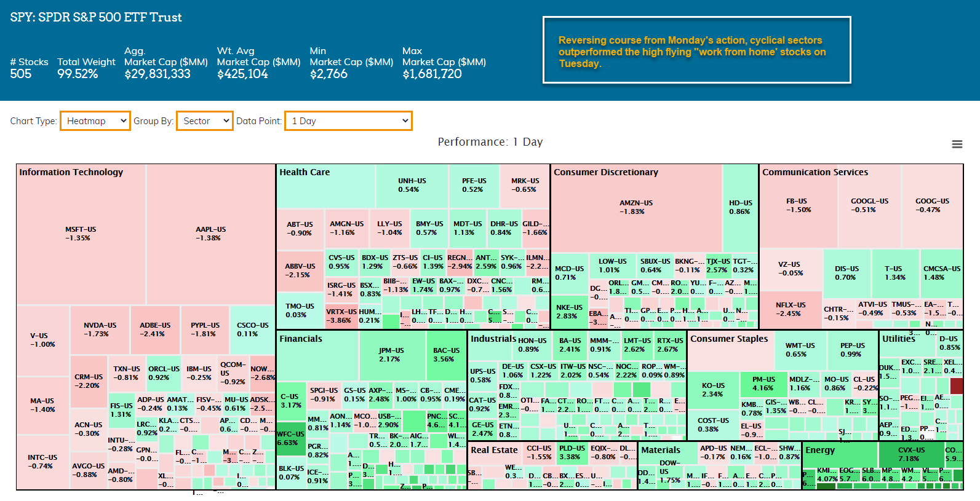This screenshot has width=980, height=501.
Task: Click the AMZN-US tile
Action: [x=636, y=208]
